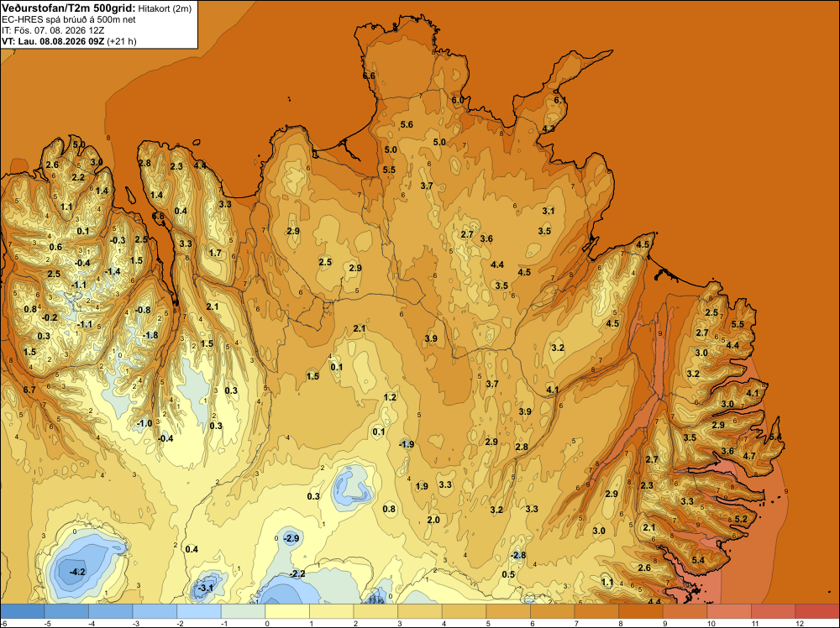Click the -4.2 temperature value
This screenshot has height=628, width=840.
coord(77,572)
